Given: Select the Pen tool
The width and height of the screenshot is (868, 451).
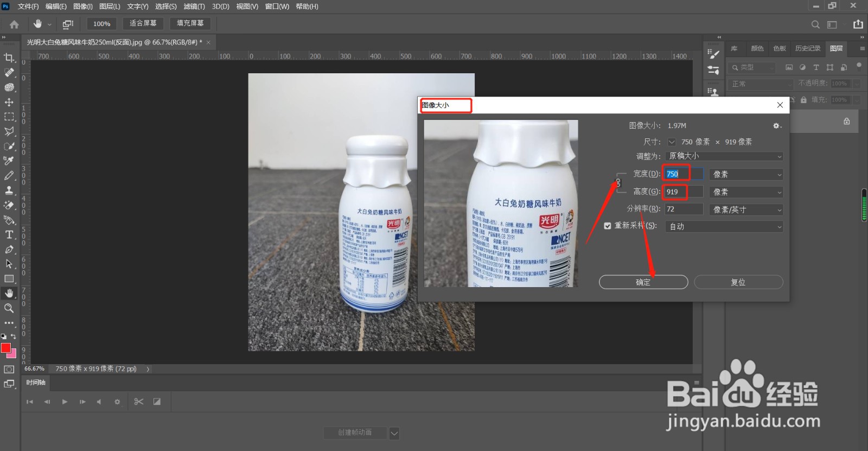Looking at the screenshot, I should (x=9, y=249).
